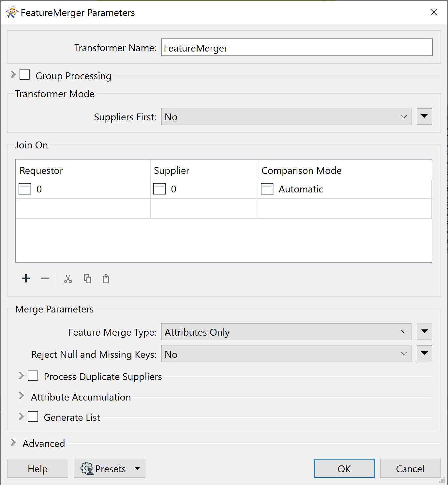
Task: Click the Transformer Name text field
Action: click(297, 47)
